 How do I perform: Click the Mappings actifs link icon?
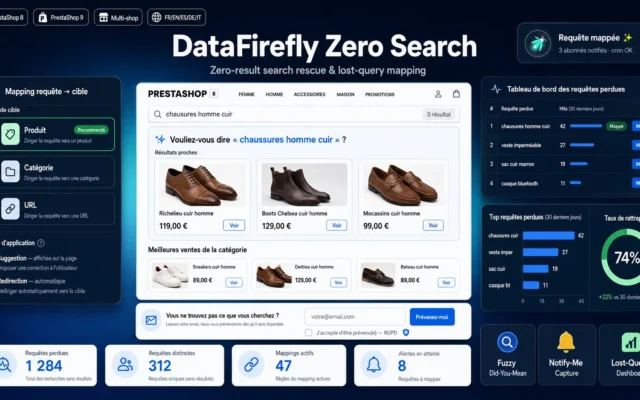point(251,364)
